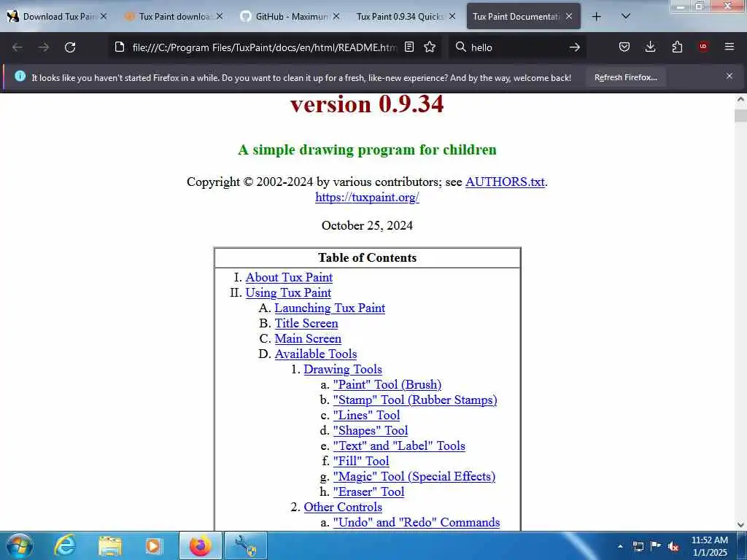
Task: Click the search box containing 'hello'
Action: [517, 47]
